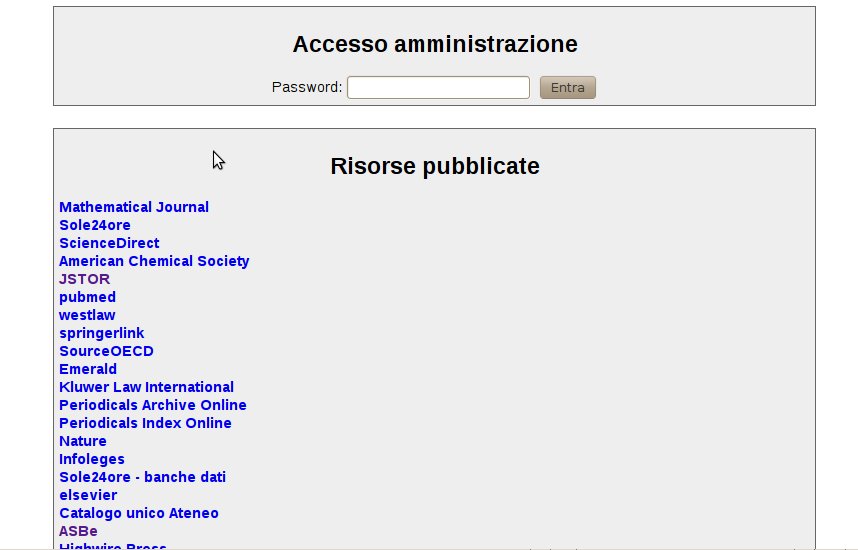Open the springerlink link
This screenshot has height=550, width=858.
coord(102,333)
